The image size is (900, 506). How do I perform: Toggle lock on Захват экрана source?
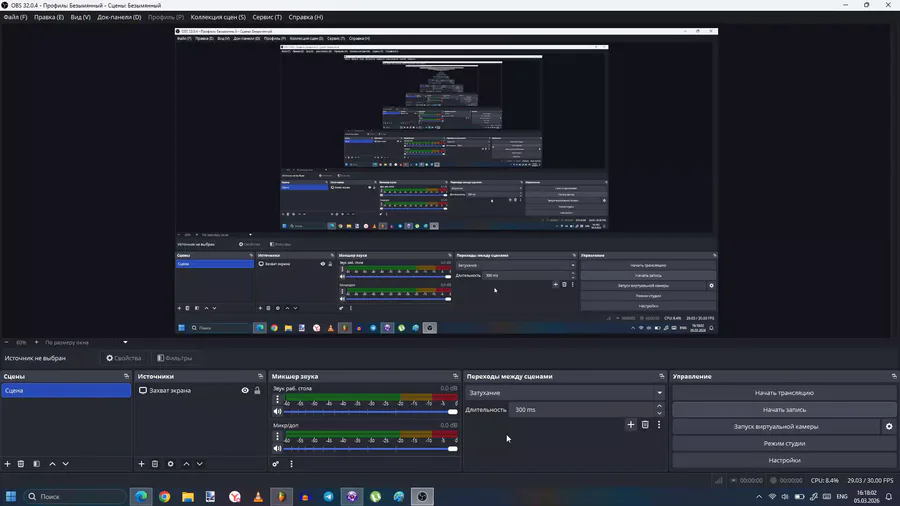click(257, 390)
